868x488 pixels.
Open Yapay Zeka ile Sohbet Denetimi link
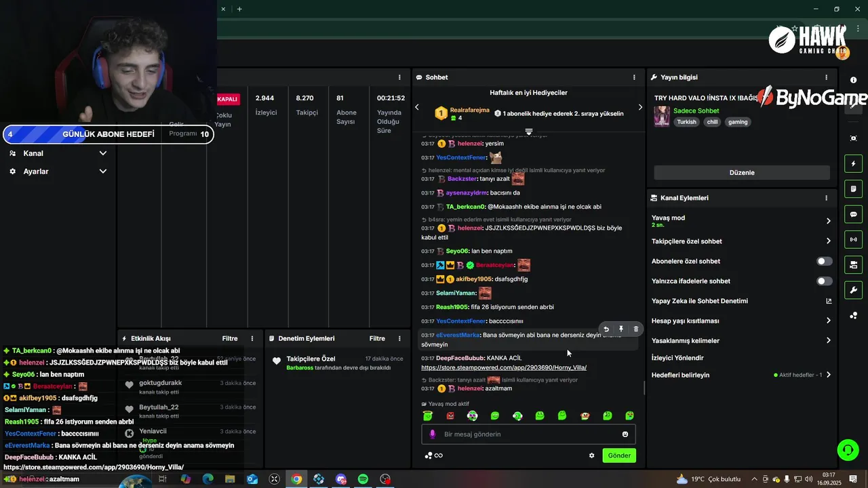pyautogui.click(x=829, y=301)
